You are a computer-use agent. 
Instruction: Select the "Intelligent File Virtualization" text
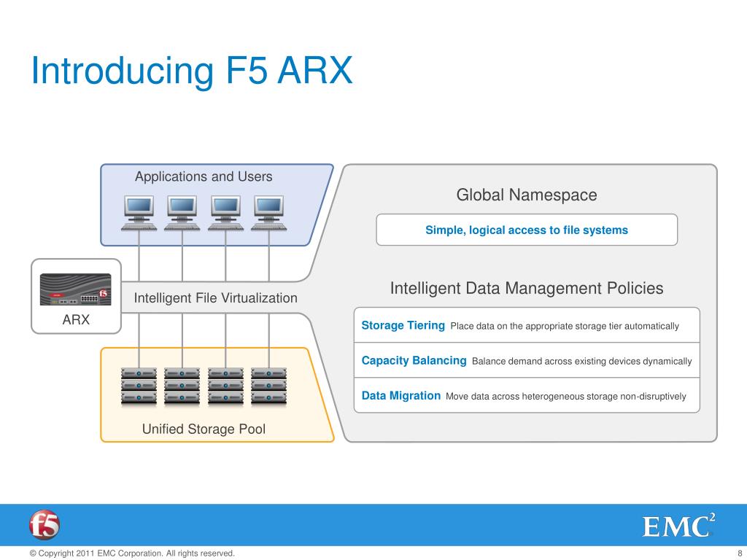pyautogui.click(x=215, y=298)
